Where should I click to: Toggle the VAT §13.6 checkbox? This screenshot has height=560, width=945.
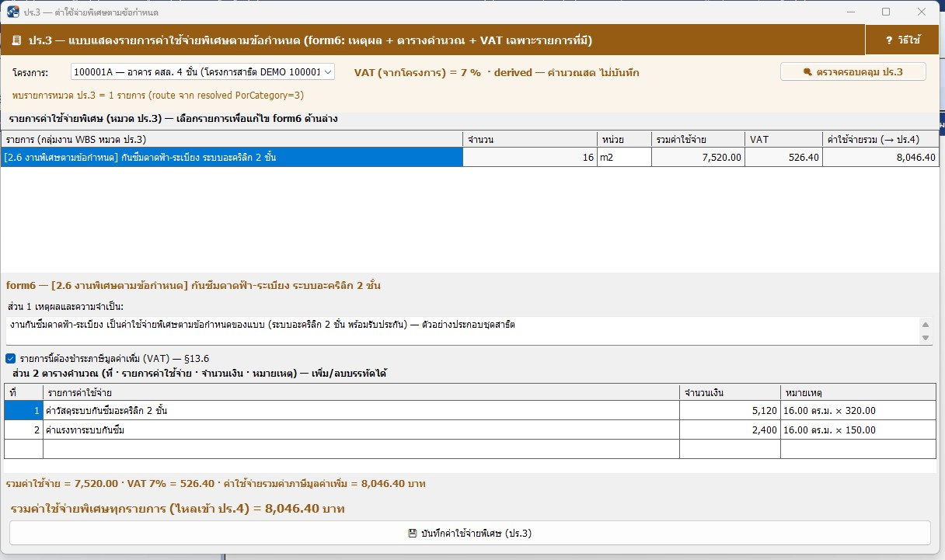[x=11, y=359]
